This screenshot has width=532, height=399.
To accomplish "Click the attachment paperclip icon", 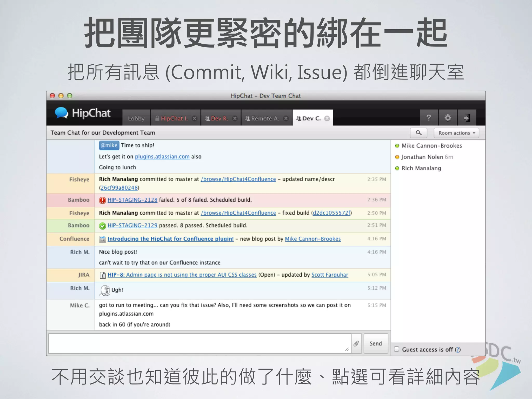I will [356, 343].
